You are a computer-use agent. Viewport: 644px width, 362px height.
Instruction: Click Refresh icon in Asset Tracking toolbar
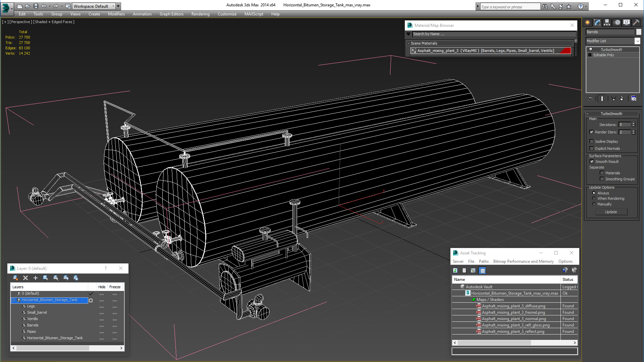[455, 270]
